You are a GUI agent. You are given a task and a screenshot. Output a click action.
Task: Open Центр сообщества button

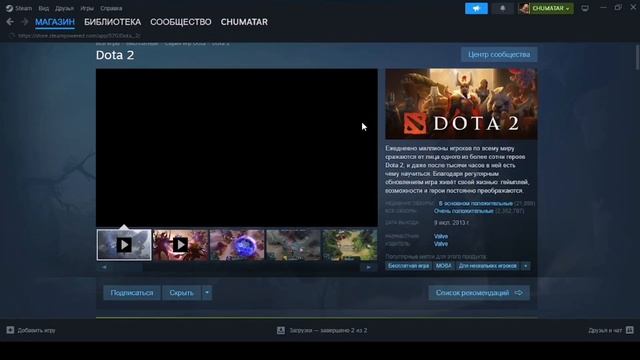tap(499, 54)
